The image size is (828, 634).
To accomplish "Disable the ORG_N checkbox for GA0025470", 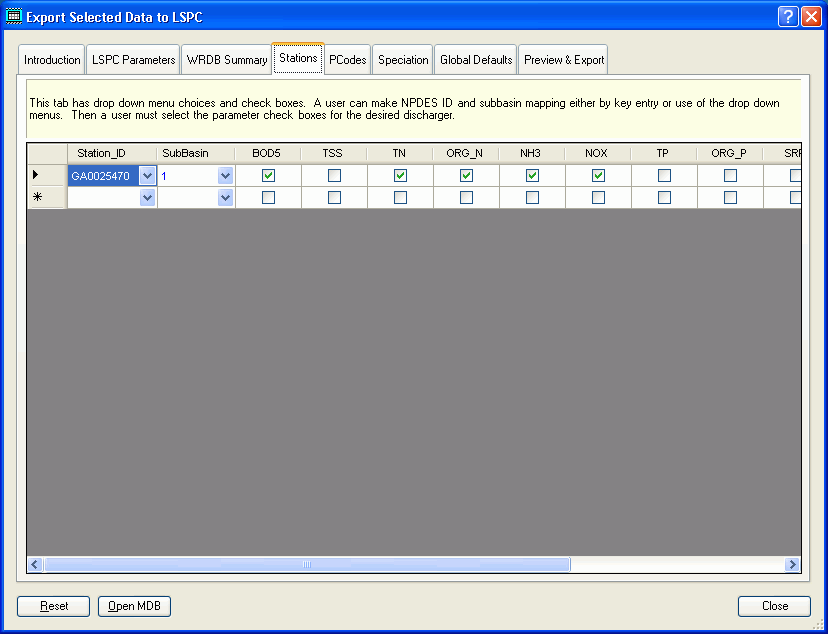I will coord(465,174).
